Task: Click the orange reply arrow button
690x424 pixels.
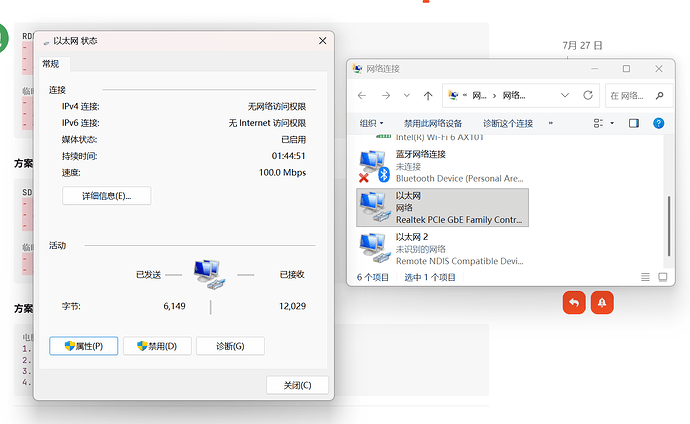Action: click(x=574, y=303)
